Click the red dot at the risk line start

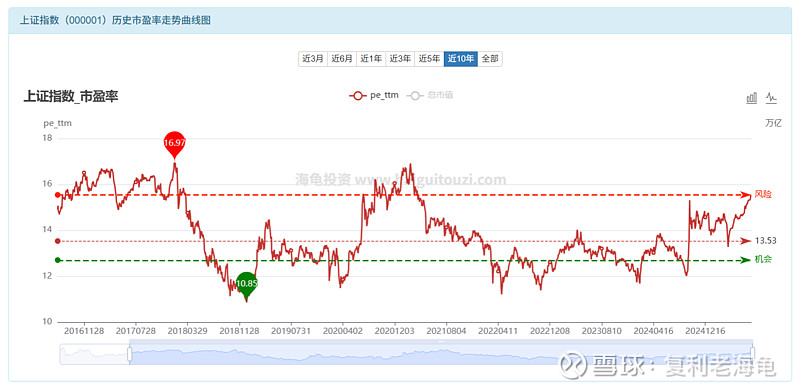(58, 195)
